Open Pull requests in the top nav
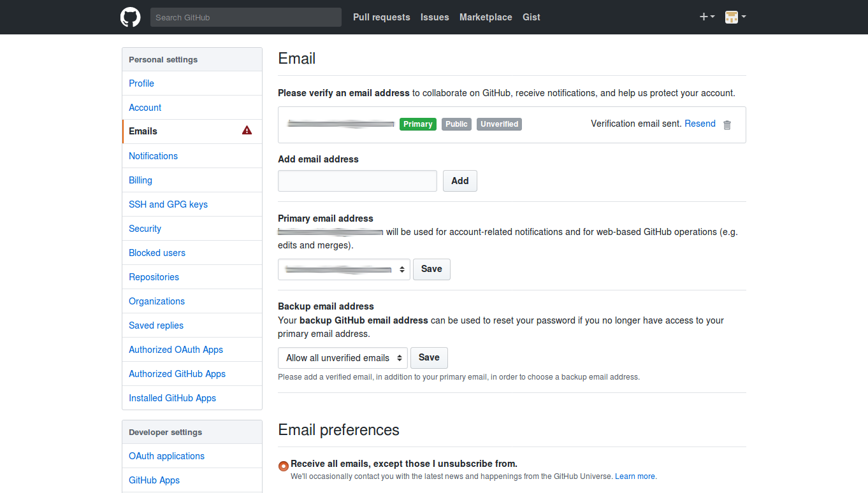The image size is (868, 493). 382,17
